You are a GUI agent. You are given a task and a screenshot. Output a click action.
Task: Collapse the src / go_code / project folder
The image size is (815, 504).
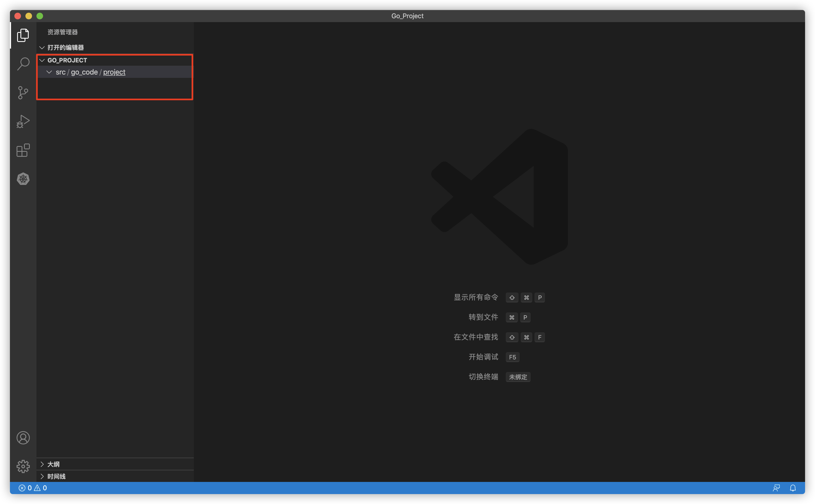pyautogui.click(x=49, y=72)
